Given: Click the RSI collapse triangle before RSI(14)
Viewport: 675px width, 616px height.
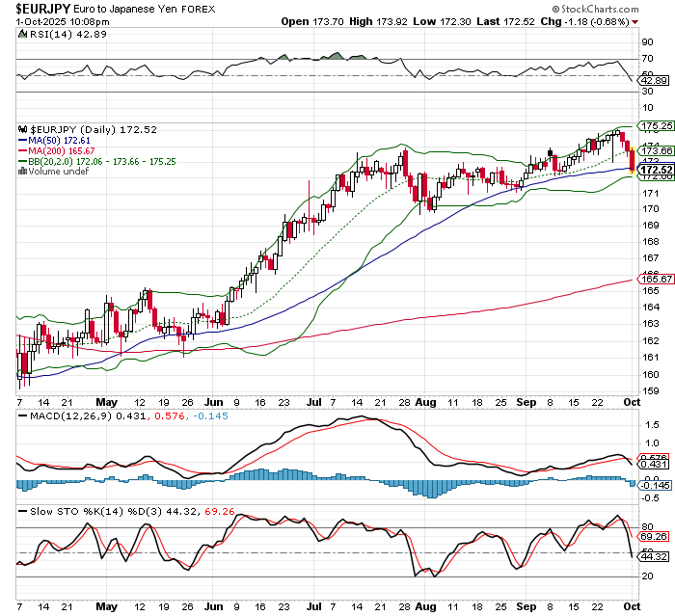Looking at the screenshot, I should tap(22, 34).
